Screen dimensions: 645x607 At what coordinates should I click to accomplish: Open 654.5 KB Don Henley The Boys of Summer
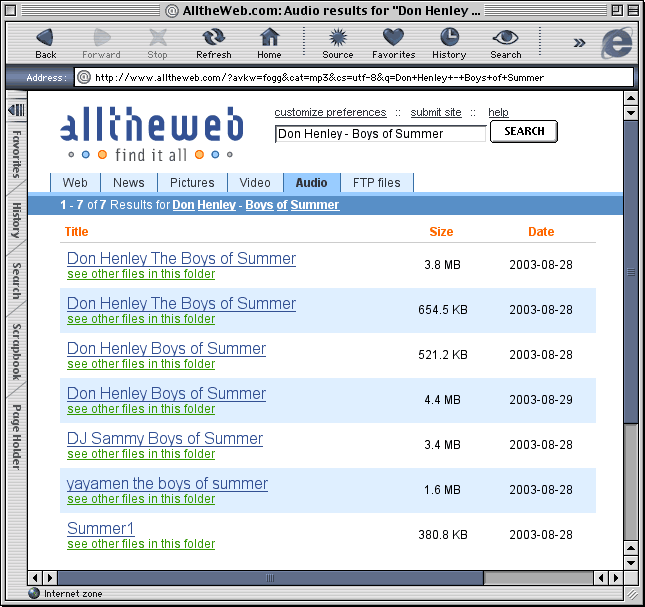181,304
